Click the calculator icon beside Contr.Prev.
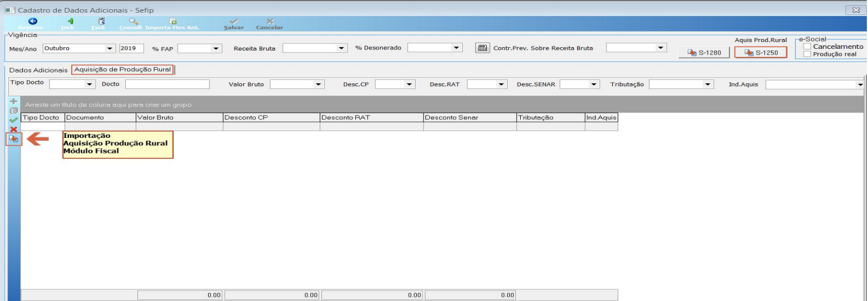The height and width of the screenshot is (301, 868). 483,48
